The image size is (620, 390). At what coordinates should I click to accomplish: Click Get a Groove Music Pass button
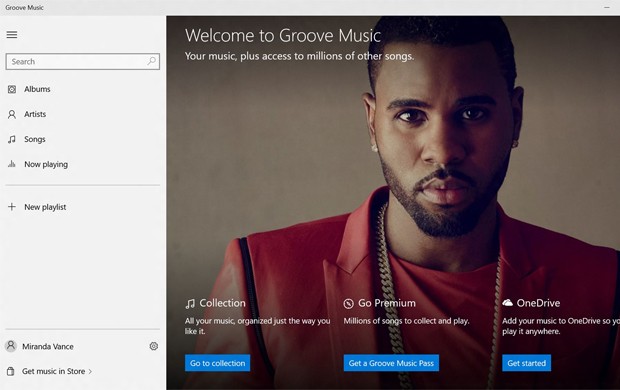391,363
